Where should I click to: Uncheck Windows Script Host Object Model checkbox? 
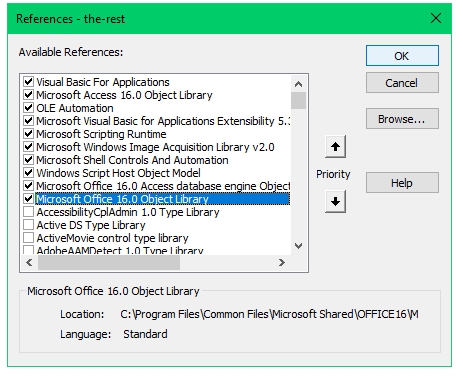coord(28,173)
